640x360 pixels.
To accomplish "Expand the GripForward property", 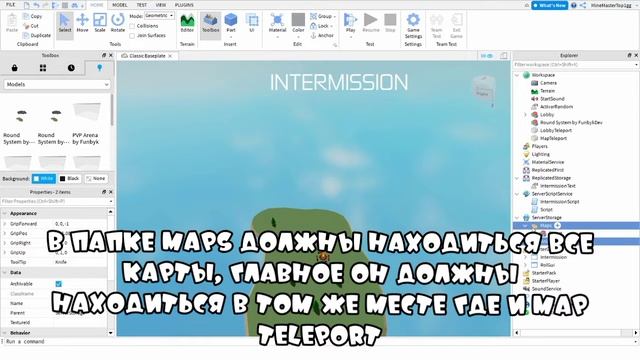I will tap(5, 224).
